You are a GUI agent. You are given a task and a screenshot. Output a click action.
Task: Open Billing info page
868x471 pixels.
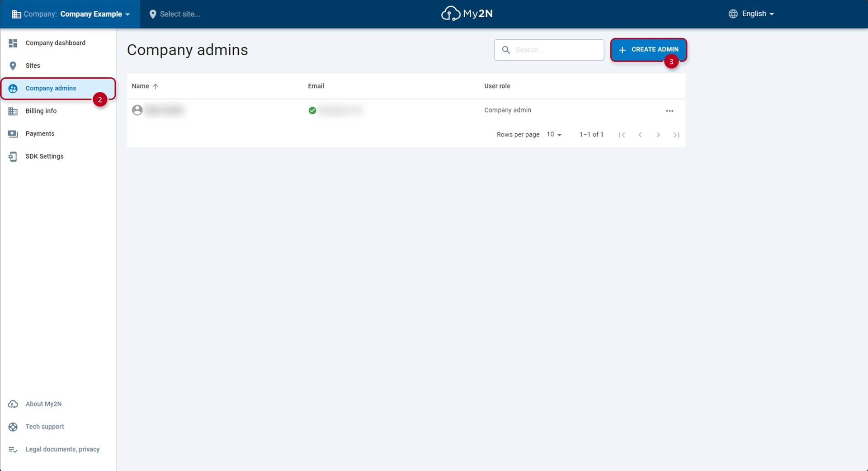pyautogui.click(x=58, y=111)
